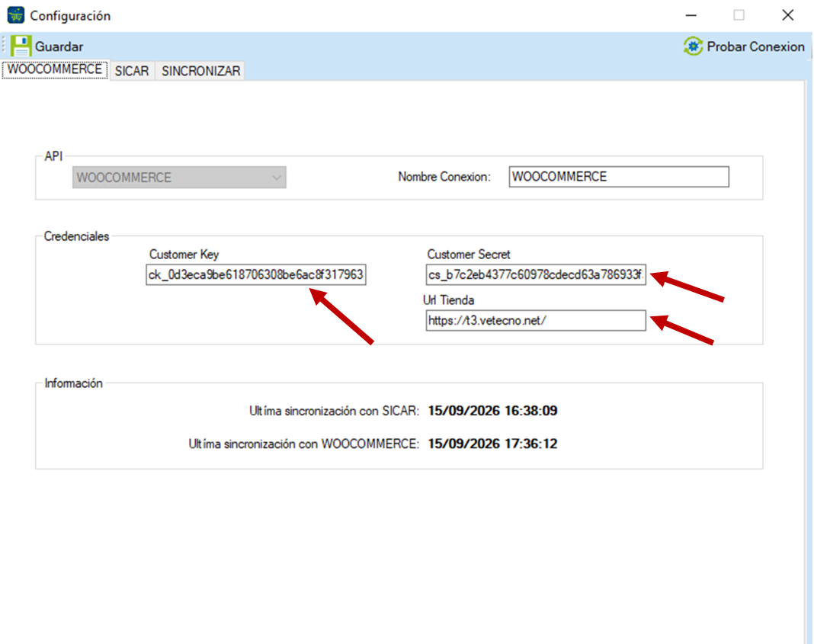Click the Url Tienda input field
The height and width of the screenshot is (644, 814).
[x=536, y=320]
